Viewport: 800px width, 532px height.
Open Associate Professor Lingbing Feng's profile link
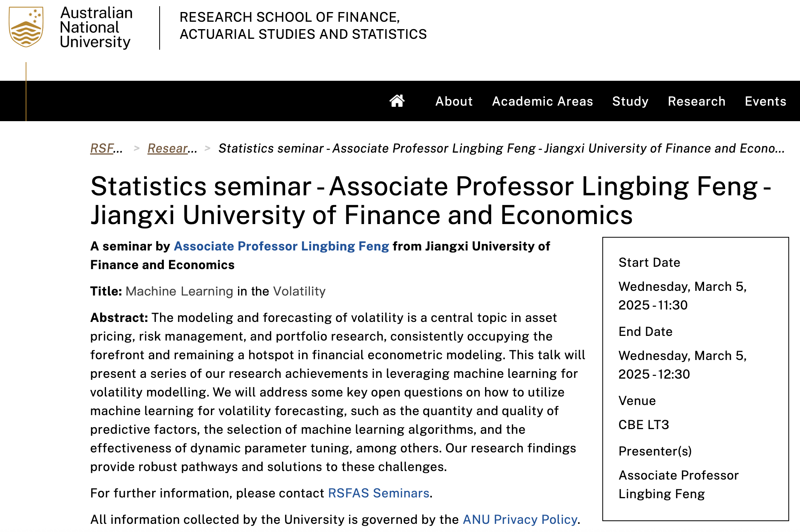(281, 246)
